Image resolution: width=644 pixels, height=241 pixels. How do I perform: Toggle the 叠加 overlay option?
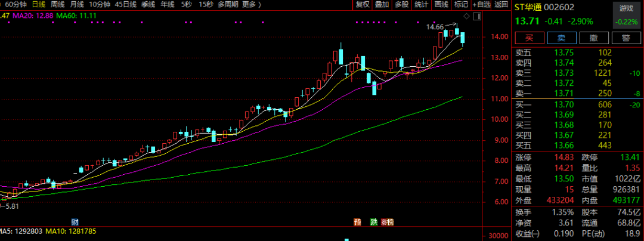click(382, 5)
